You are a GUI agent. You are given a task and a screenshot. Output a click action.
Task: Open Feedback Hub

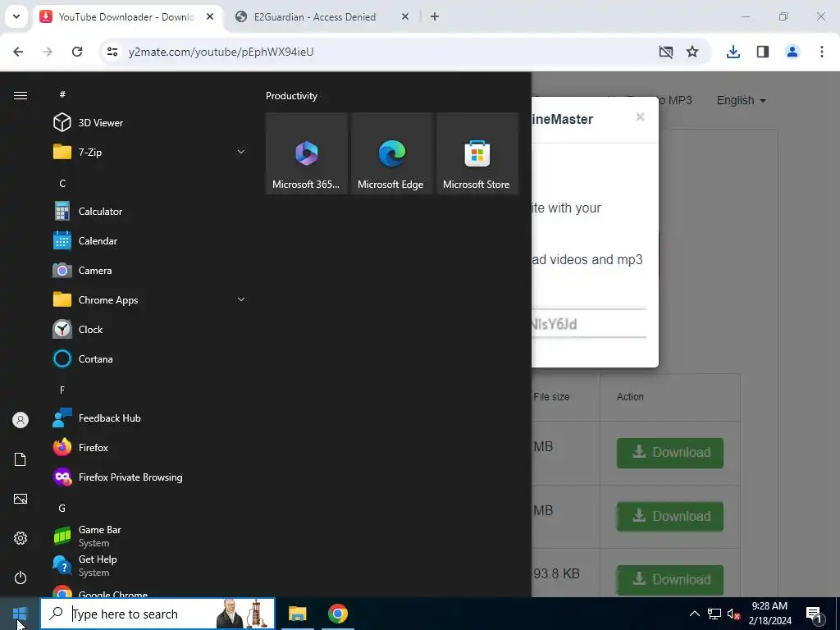point(148,418)
